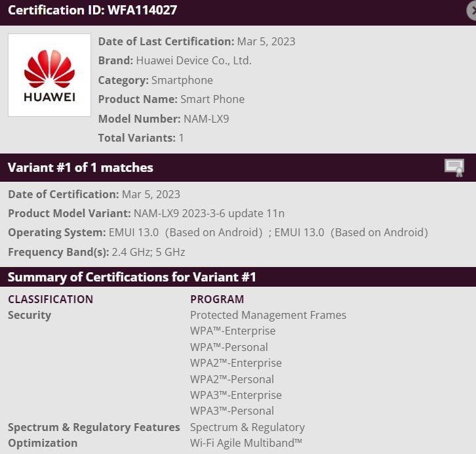Viewport: 476px width, 454px height.
Task: Select the WPA-Personal program entry
Action: (229, 347)
